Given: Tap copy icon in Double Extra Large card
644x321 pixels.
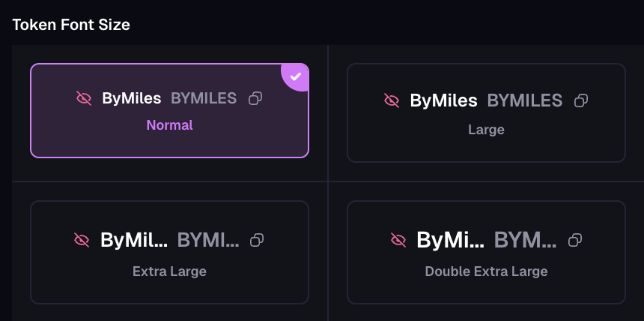Looking at the screenshot, I should pyautogui.click(x=575, y=239).
